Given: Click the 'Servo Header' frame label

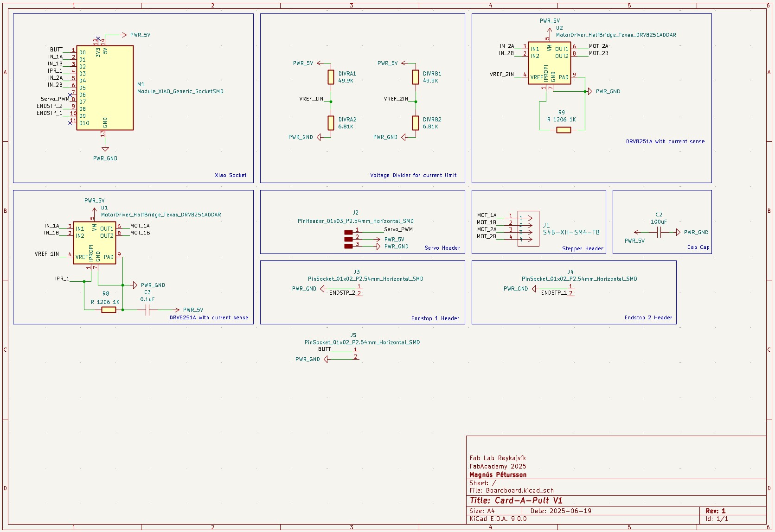Looking at the screenshot, I should [x=442, y=248].
